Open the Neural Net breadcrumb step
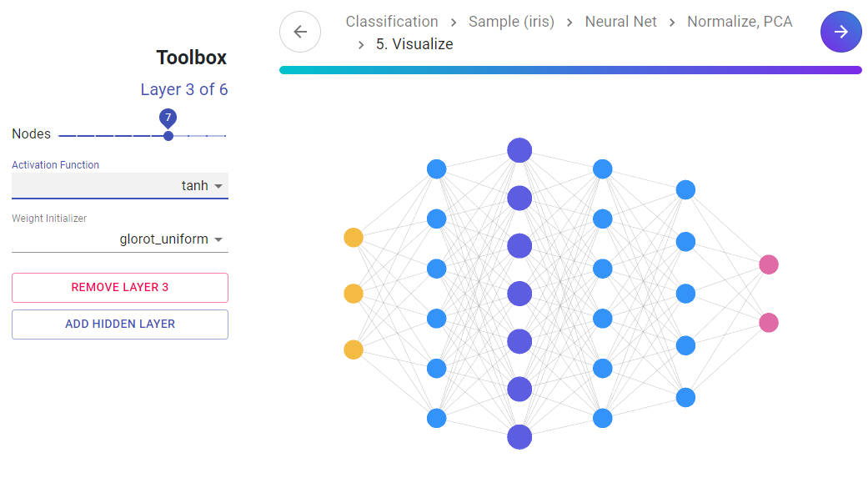The height and width of the screenshot is (498, 868). point(620,22)
